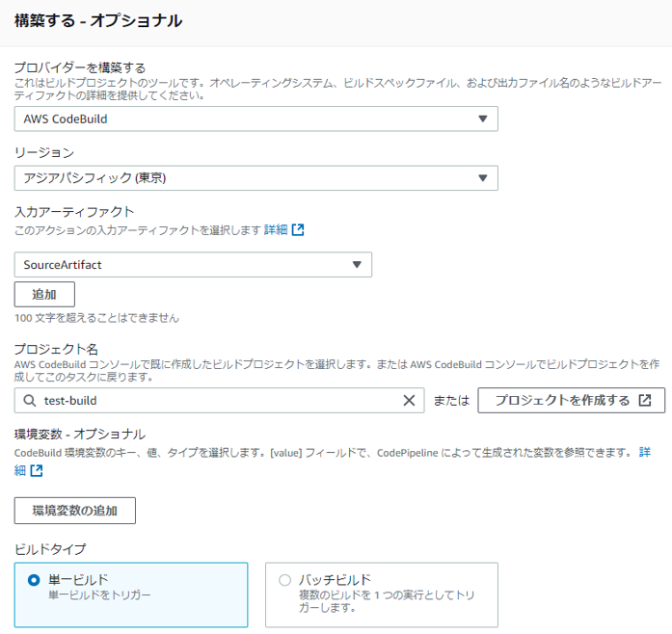The image size is (672, 634).
Task: Select the バッチビルド radio button
Action: (285, 580)
